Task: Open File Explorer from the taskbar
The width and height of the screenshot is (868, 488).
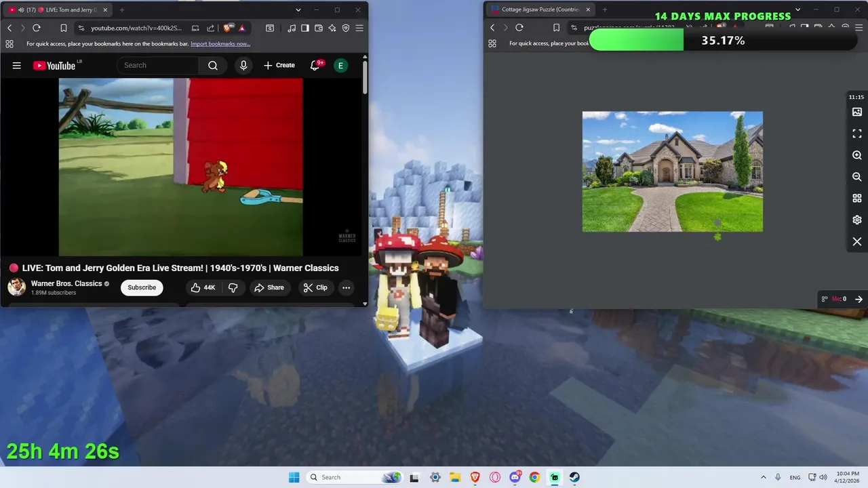Action: [455, 477]
